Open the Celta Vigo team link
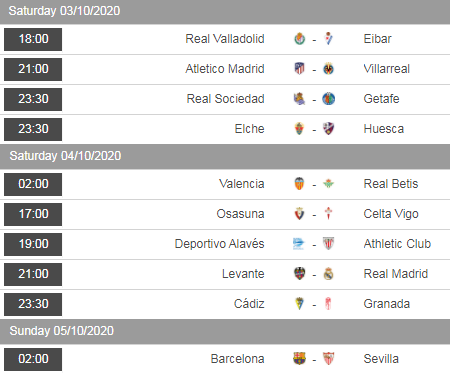This screenshot has height=374, width=450. [391, 214]
